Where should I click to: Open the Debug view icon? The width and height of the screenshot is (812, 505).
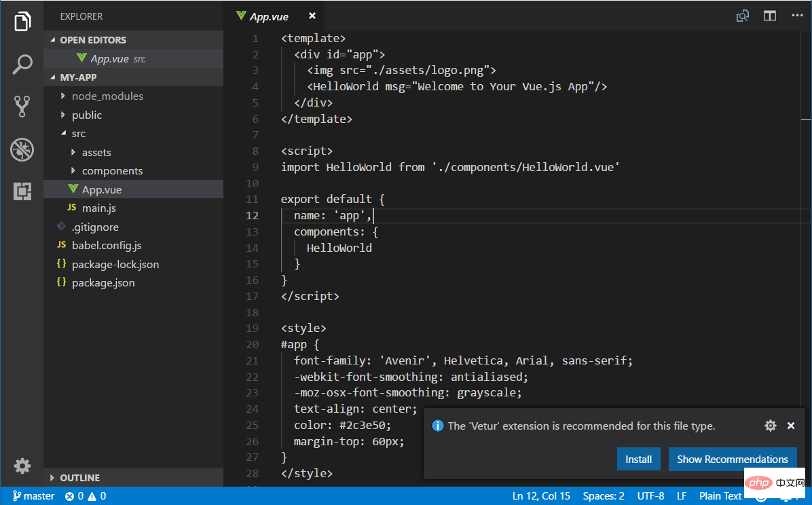22,149
